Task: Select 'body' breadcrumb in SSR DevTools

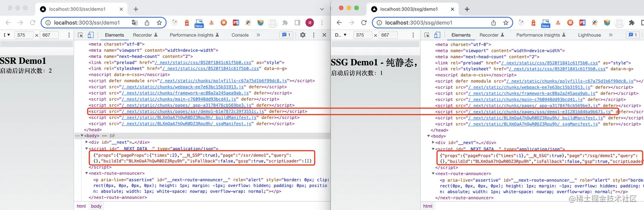Action: tap(96, 206)
